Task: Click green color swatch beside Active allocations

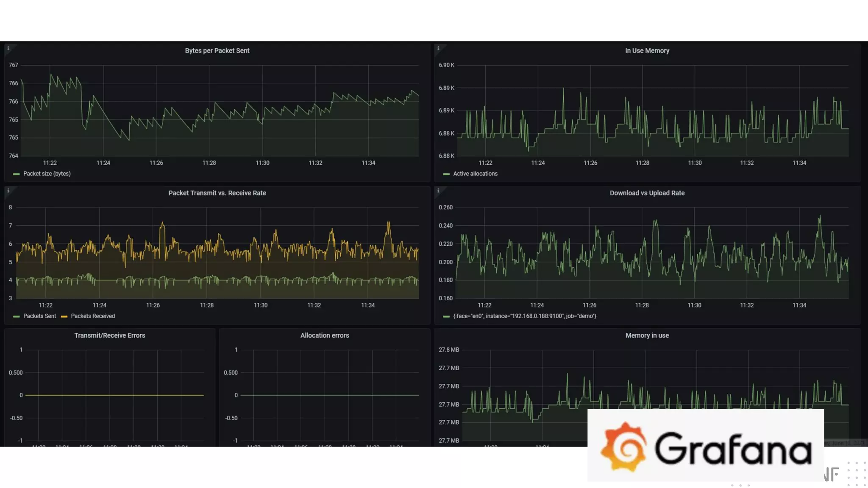Action: (446, 174)
